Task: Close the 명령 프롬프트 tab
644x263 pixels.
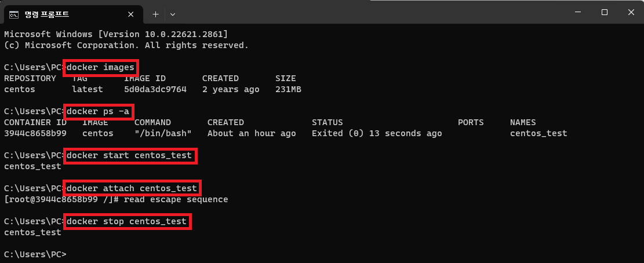Action: click(x=130, y=14)
